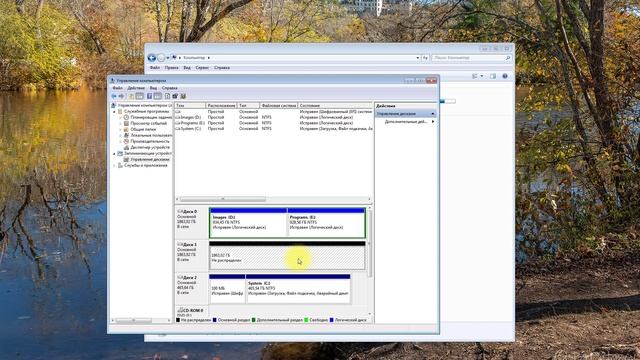Image resolution: width=640 pixels, height=360 pixels.
Task: Collapse the Запоминающие устройства tree node
Action: 114,154
